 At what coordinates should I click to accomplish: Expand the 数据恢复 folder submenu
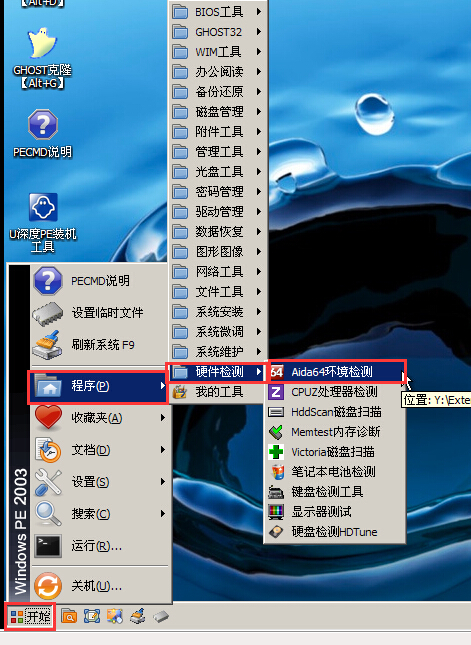(218, 232)
